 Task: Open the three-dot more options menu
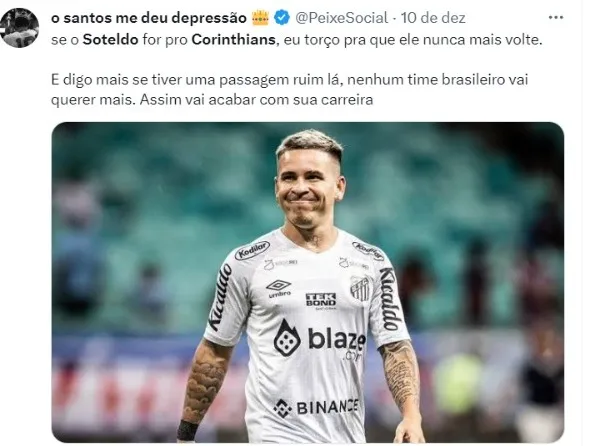555,18
